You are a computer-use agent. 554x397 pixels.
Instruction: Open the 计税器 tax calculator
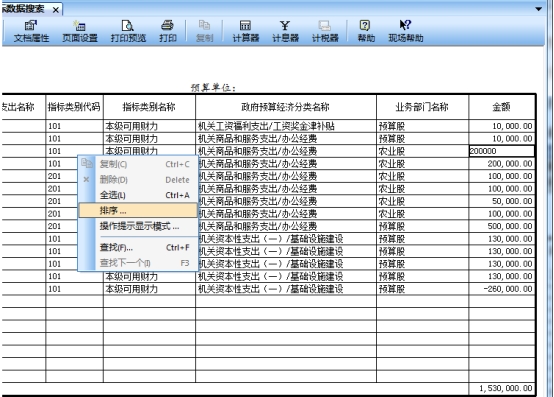[x=325, y=31]
